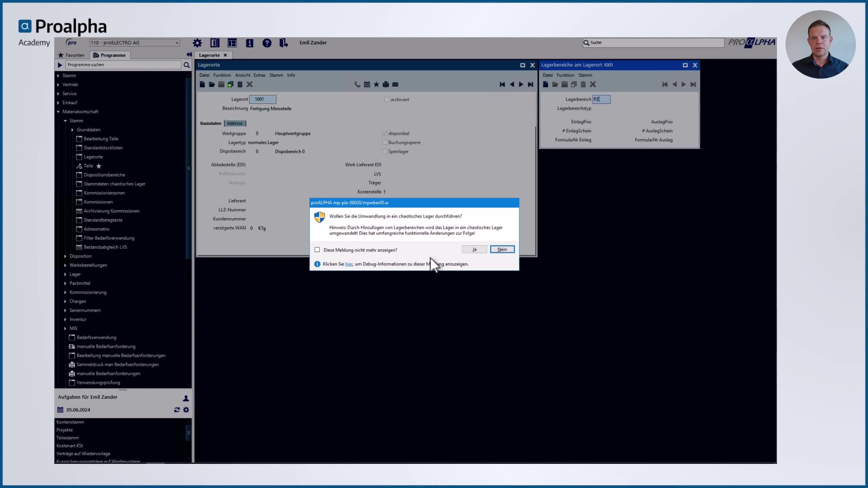Expand the Einkauf tree node
The height and width of the screenshot is (488, 868).
pos(58,103)
